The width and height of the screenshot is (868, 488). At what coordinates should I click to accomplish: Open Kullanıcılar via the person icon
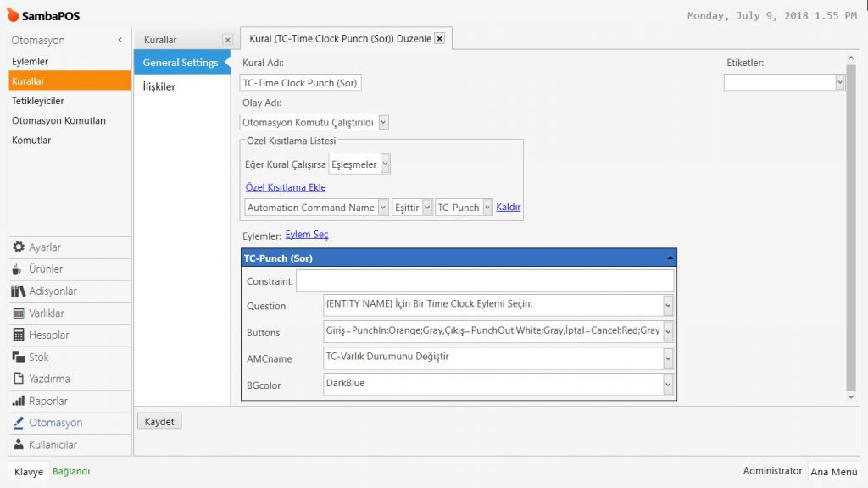click(19, 445)
